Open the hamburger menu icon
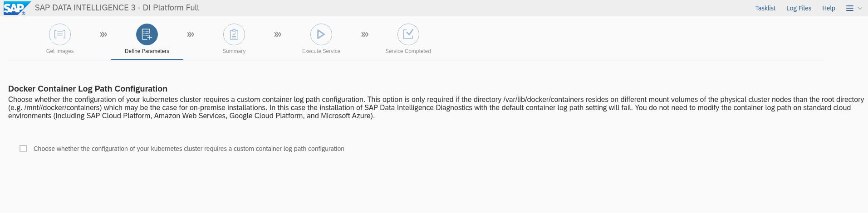 point(850,8)
